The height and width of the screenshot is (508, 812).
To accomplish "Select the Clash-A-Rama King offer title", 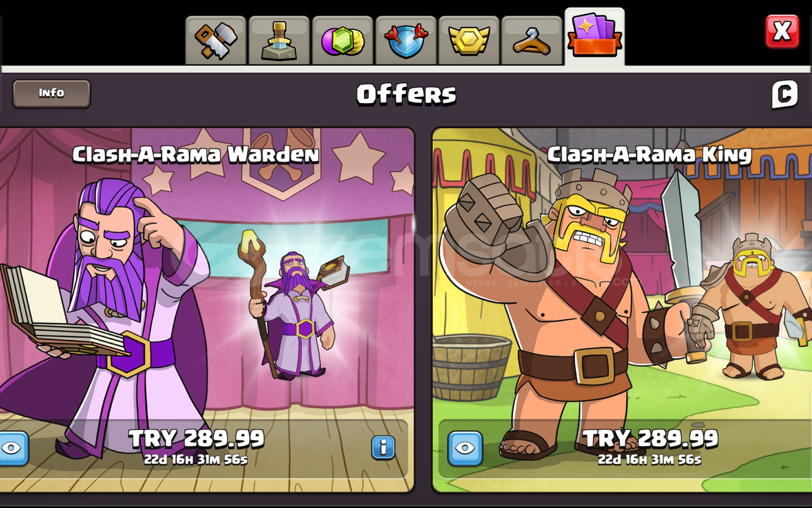I will click(x=649, y=154).
